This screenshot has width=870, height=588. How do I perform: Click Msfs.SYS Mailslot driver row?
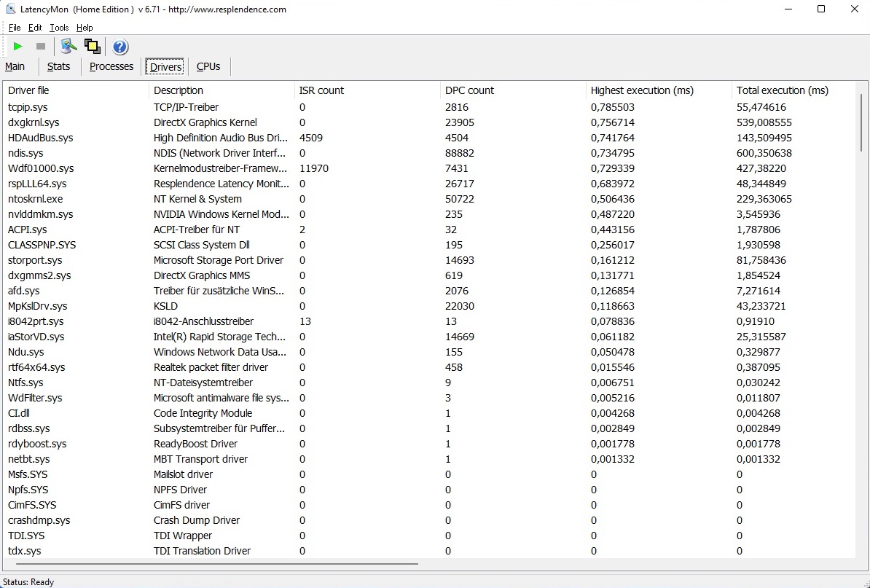(x=430, y=474)
